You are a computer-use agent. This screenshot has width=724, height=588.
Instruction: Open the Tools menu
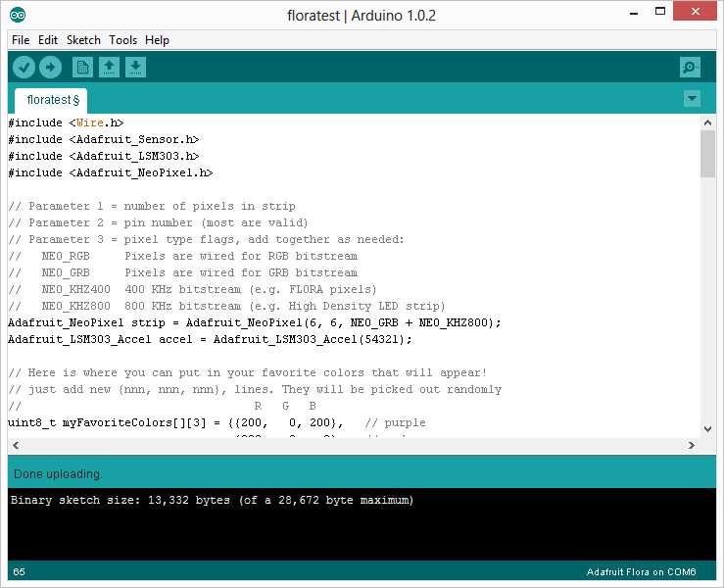pos(122,40)
